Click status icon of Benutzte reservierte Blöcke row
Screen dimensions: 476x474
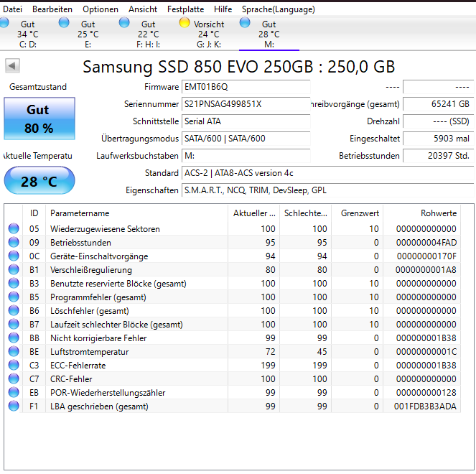click(x=14, y=283)
